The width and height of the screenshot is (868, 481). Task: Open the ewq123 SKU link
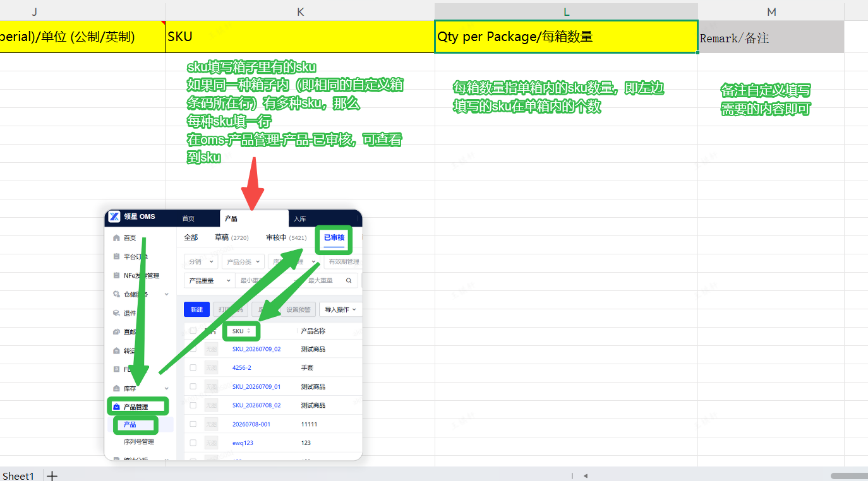coord(243,442)
